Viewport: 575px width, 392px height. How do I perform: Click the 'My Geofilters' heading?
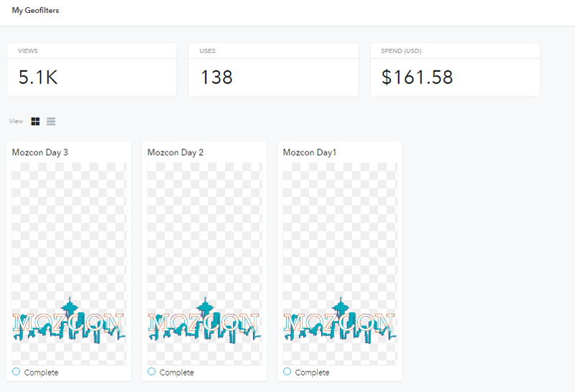pyautogui.click(x=35, y=10)
